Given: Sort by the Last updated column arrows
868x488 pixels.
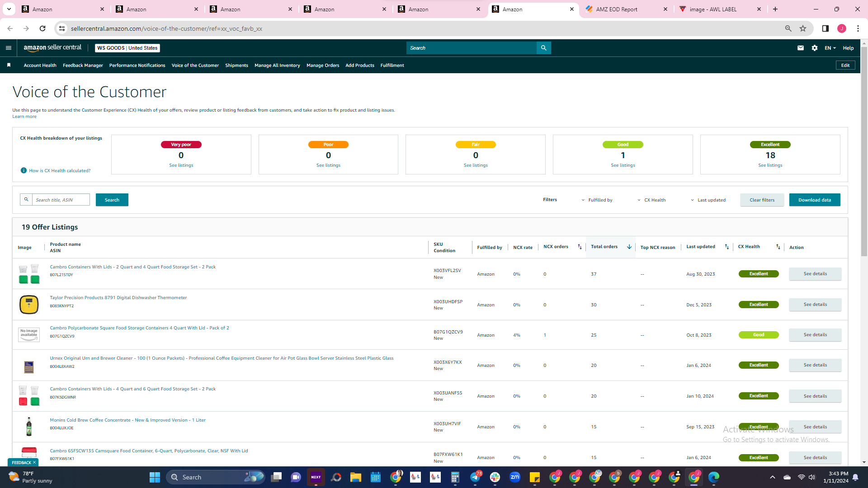Looking at the screenshot, I should (727, 247).
